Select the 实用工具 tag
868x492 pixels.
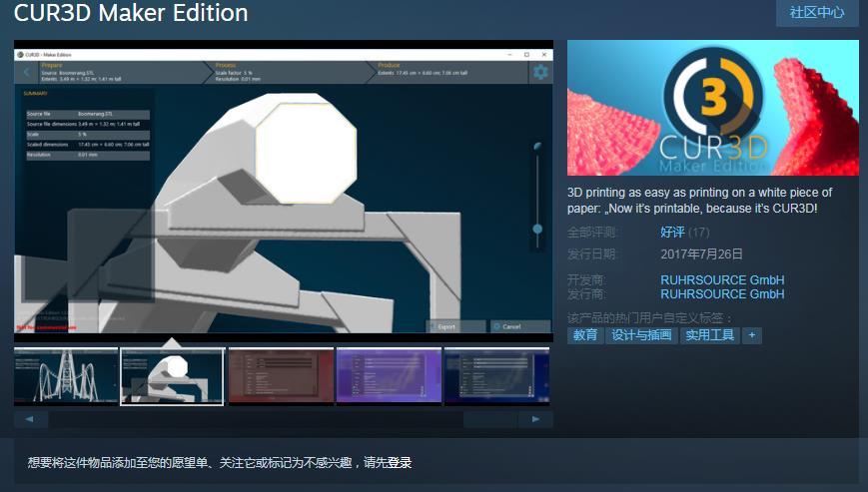(x=709, y=335)
